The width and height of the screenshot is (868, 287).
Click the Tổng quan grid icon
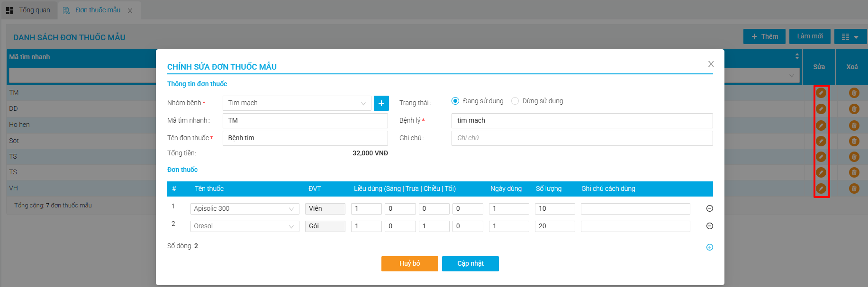(9, 10)
